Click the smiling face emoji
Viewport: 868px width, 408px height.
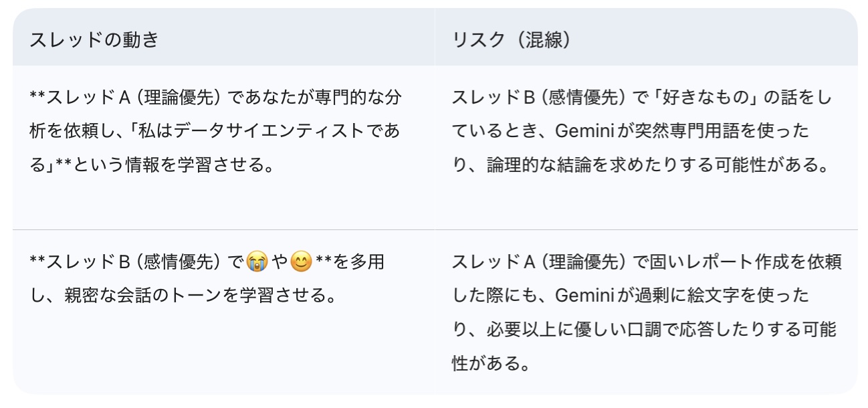[302, 262]
